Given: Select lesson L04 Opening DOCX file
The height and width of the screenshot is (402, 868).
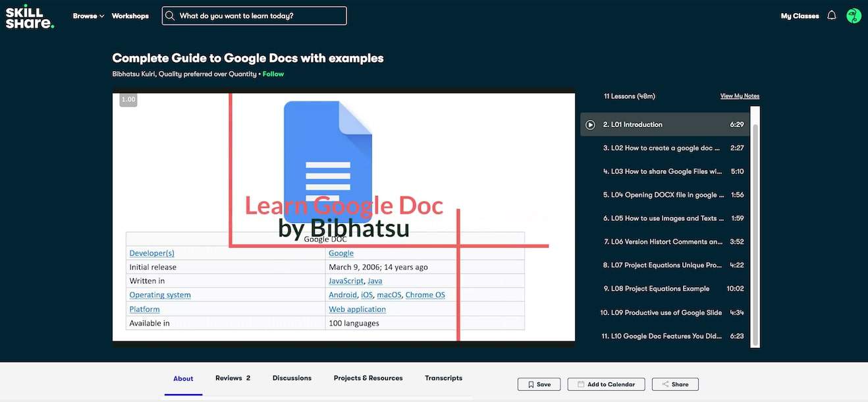Looking at the screenshot, I should 665,195.
